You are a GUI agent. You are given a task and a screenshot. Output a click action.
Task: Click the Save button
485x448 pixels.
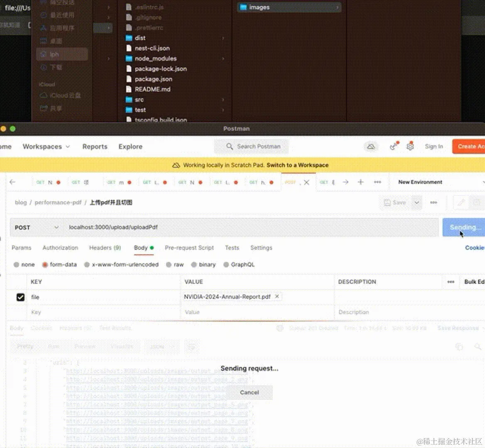pyautogui.click(x=394, y=202)
